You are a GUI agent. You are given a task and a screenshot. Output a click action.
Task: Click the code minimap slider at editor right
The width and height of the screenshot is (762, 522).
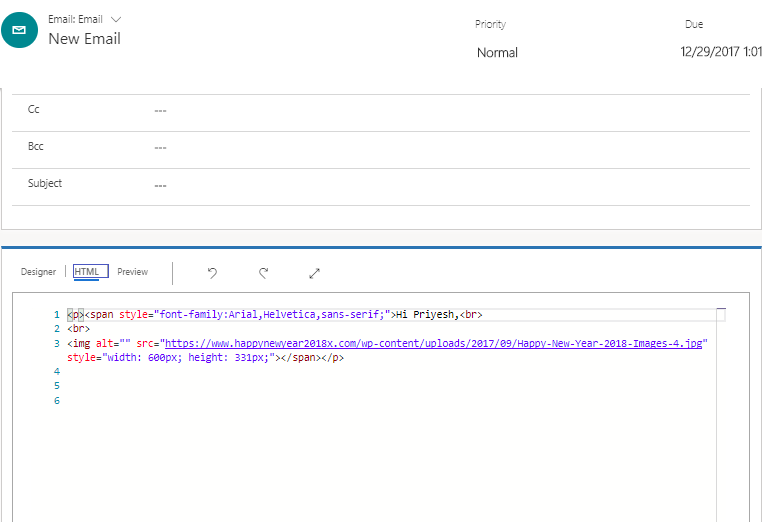(x=721, y=314)
